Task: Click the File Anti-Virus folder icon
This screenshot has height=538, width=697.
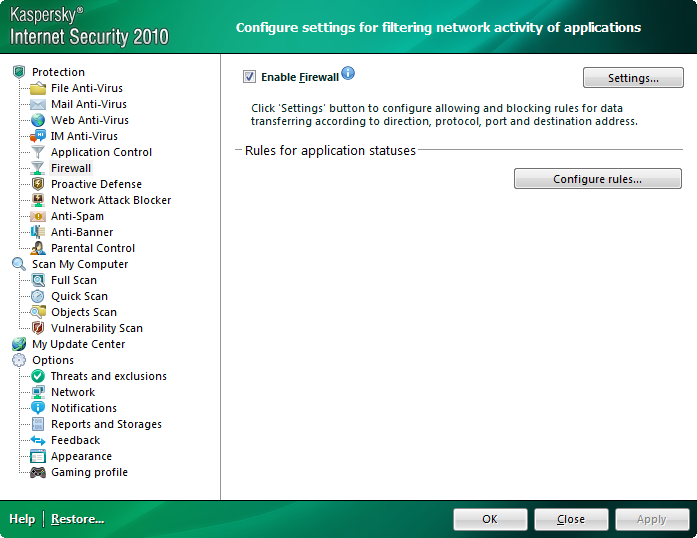Action: [x=38, y=88]
